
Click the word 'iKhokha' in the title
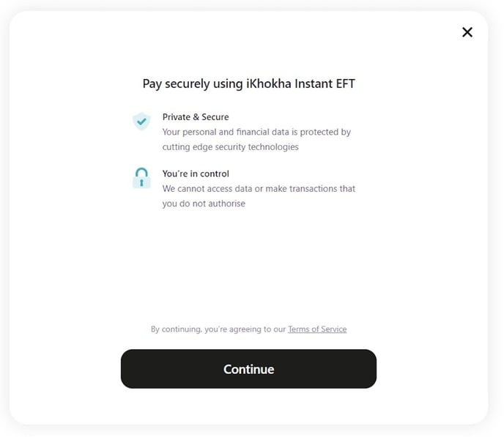269,83
